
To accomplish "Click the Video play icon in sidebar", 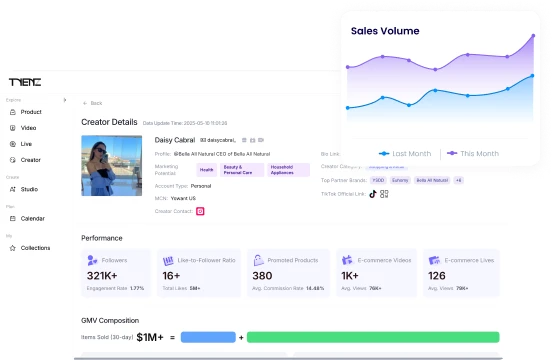I will 13,128.
